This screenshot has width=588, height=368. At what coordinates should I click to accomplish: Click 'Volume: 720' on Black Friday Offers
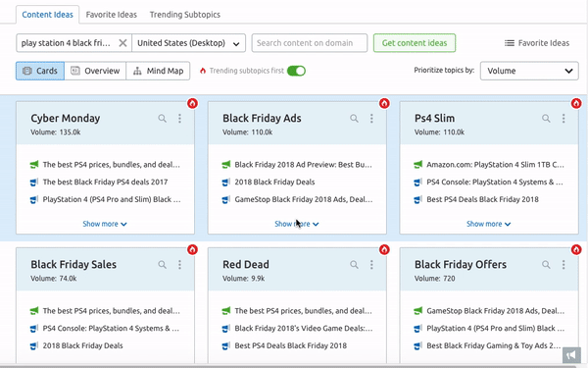coord(434,279)
